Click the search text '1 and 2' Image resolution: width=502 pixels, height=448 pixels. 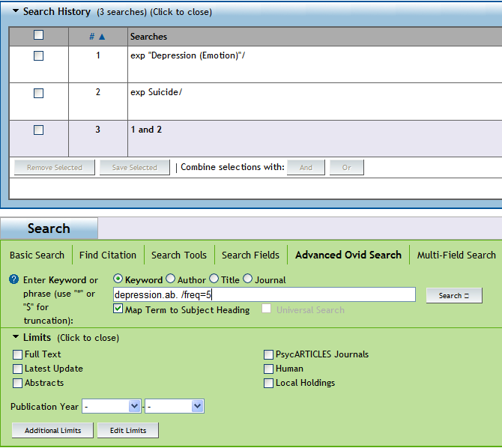(x=146, y=130)
